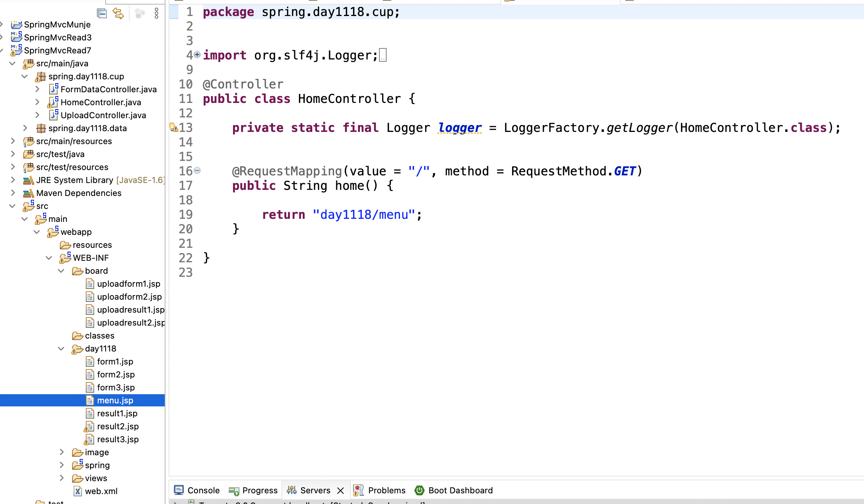Click the logger variable in code
The height and width of the screenshot is (504, 864).
pos(460,128)
